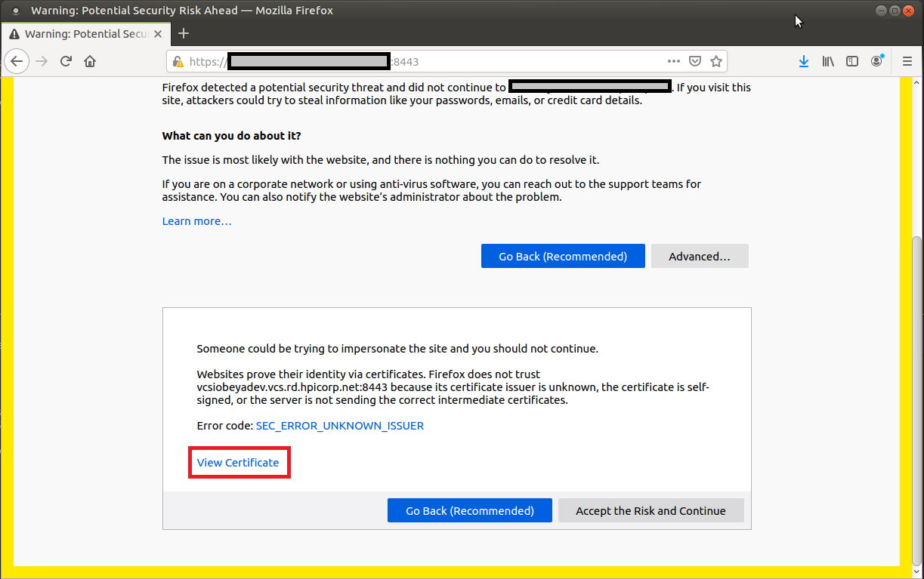Click View Certificate link
This screenshot has height=579, width=924.
tap(238, 463)
